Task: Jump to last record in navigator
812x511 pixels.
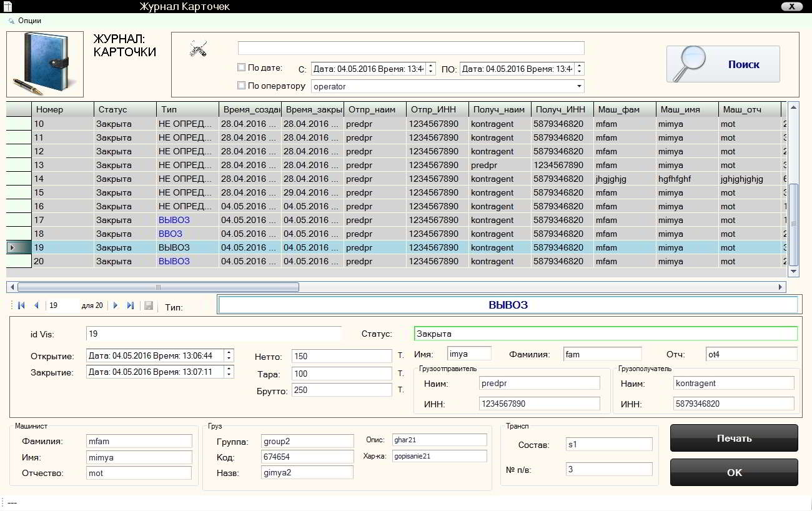Action: [x=131, y=305]
